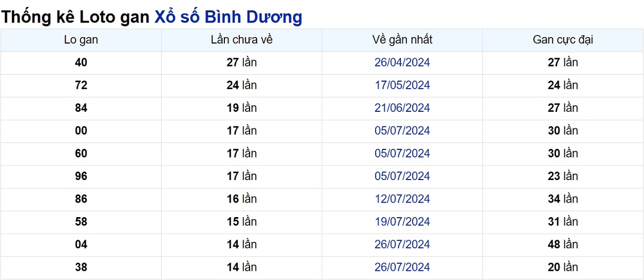
Task: Click Gan cực đại '31 lần' in row 58
Action: [x=563, y=221]
